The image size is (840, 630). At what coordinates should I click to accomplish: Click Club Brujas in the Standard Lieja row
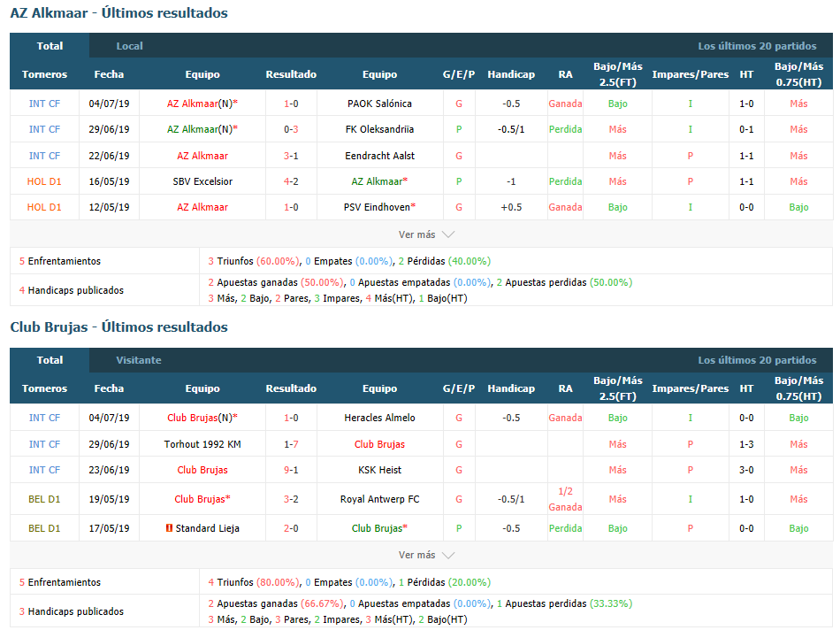tap(377, 528)
